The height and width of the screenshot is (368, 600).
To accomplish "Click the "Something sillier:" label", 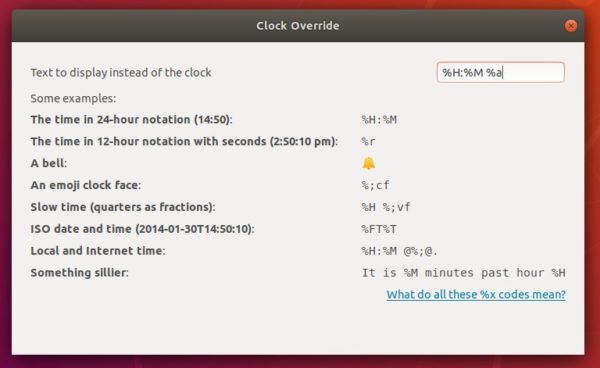I will click(x=80, y=273).
